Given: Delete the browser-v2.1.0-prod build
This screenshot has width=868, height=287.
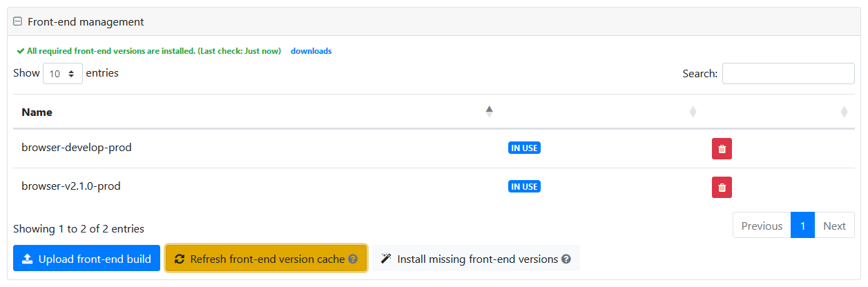Looking at the screenshot, I should [x=722, y=187].
